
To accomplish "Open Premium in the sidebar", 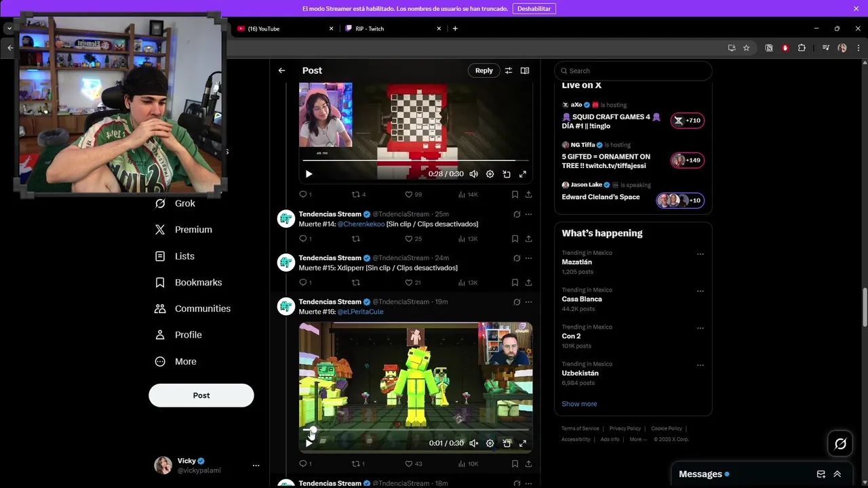I will [184, 230].
